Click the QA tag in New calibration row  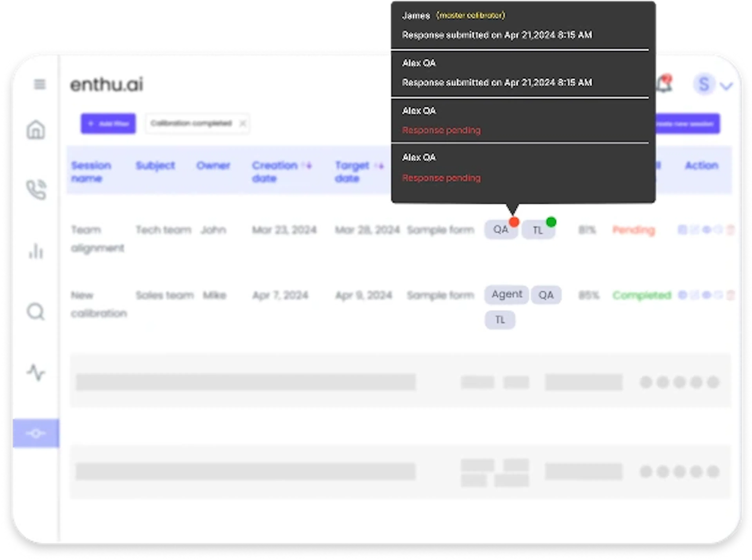(x=546, y=295)
